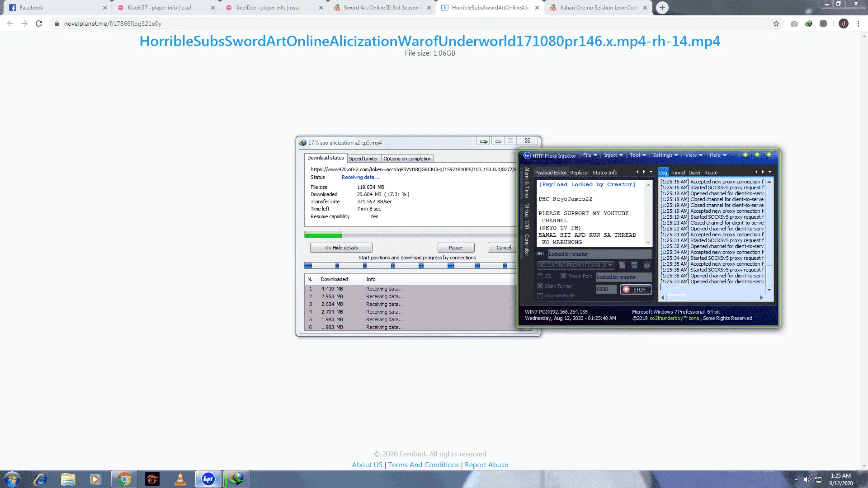Switch to the Status Info tab
Screen dimensions: 868x488
tap(605, 173)
